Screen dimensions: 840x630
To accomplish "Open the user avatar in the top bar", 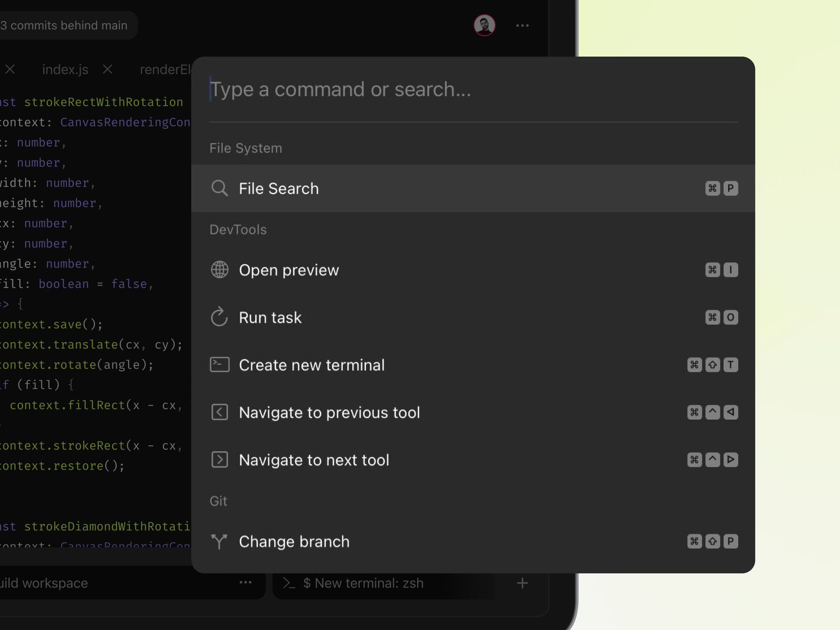I will click(484, 25).
